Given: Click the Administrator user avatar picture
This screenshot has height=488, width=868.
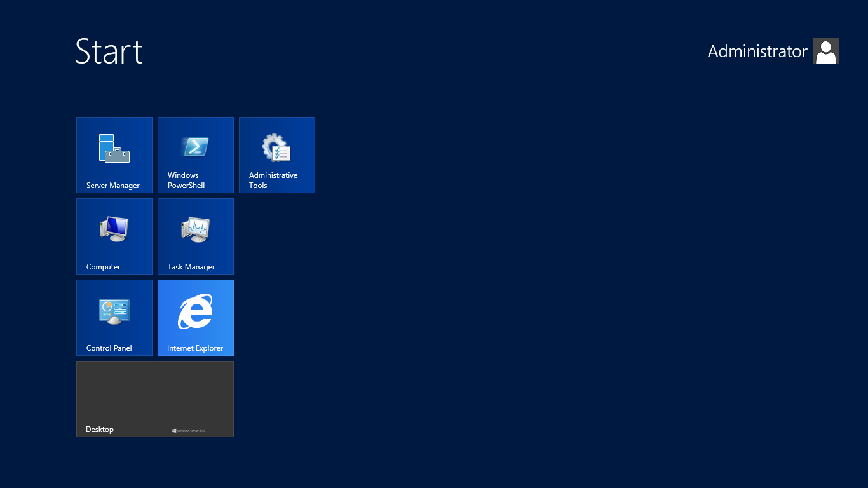Looking at the screenshot, I should [x=826, y=51].
